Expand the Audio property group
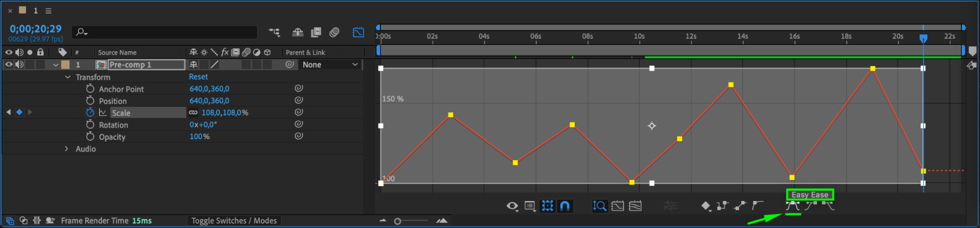 (x=67, y=149)
